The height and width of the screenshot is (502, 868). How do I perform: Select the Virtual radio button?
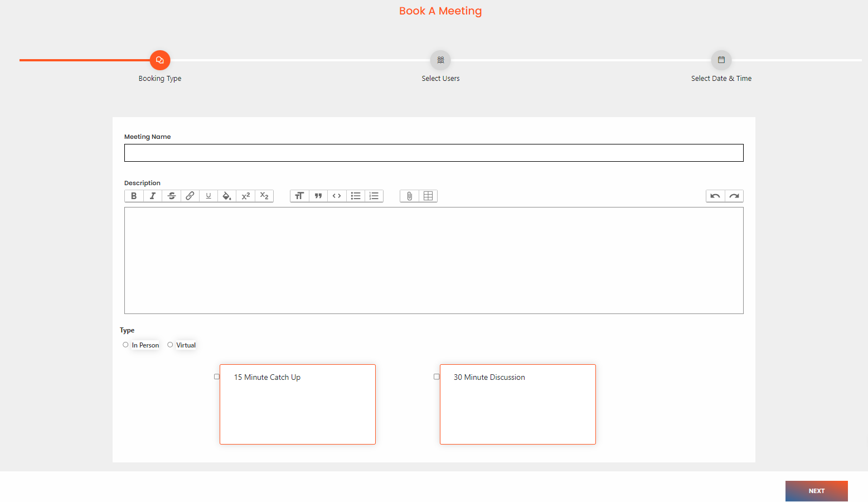(x=170, y=345)
